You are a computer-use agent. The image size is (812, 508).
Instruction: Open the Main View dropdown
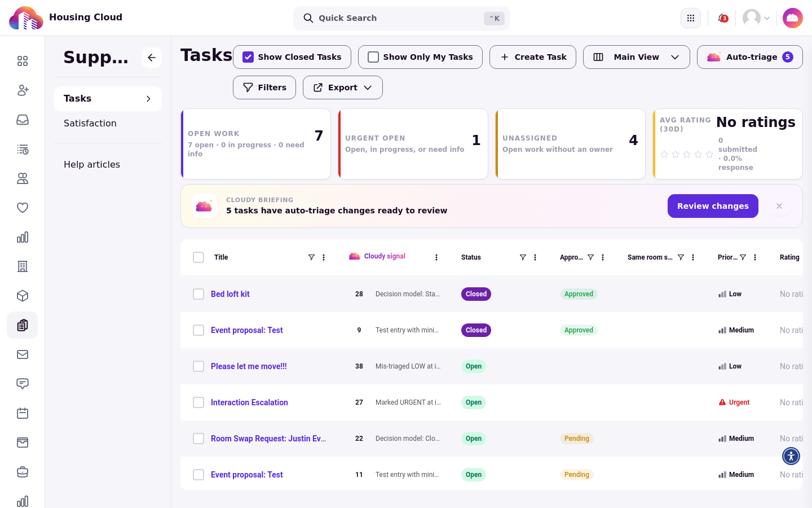[x=637, y=57]
